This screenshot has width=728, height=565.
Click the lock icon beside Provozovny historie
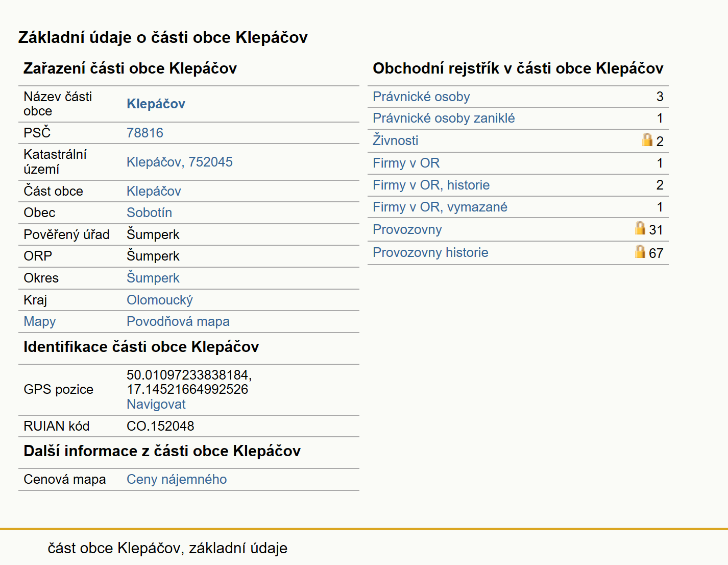(x=640, y=251)
